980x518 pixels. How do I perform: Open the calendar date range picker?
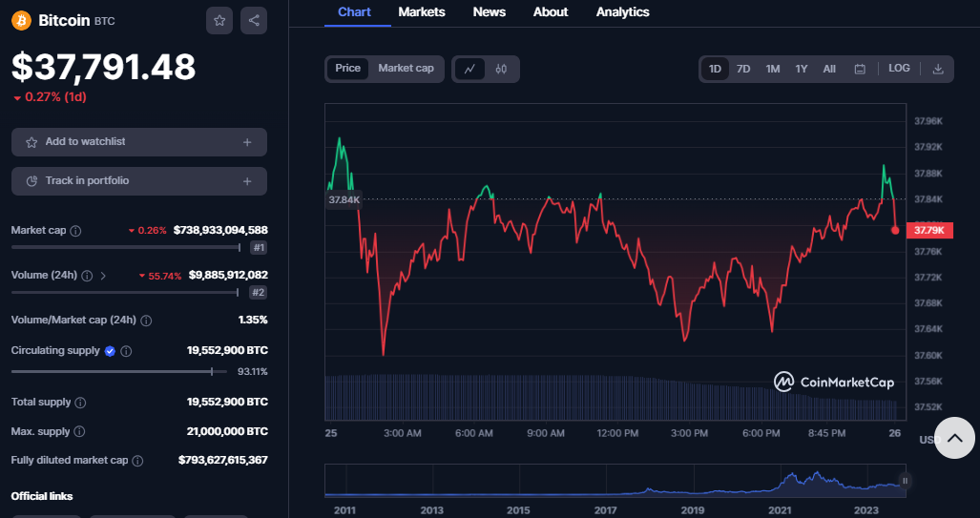(x=860, y=69)
